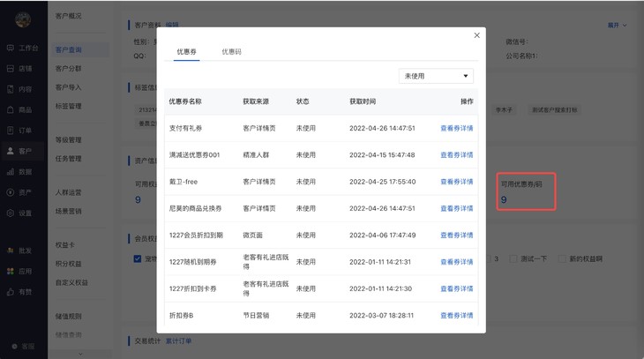Close the coupon dialog with X

click(x=477, y=35)
